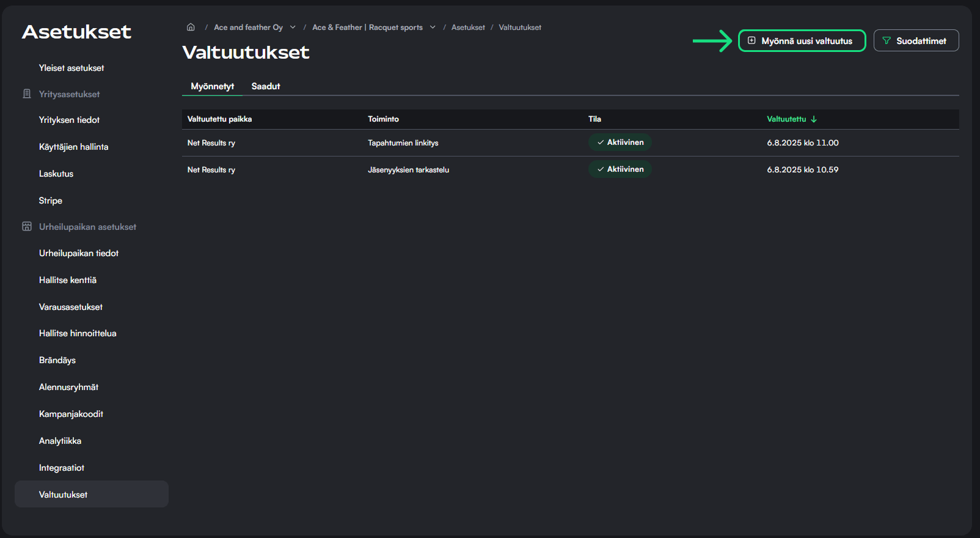Click the venue icon beside Urheilupaikan asetukset

(x=27, y=226)
